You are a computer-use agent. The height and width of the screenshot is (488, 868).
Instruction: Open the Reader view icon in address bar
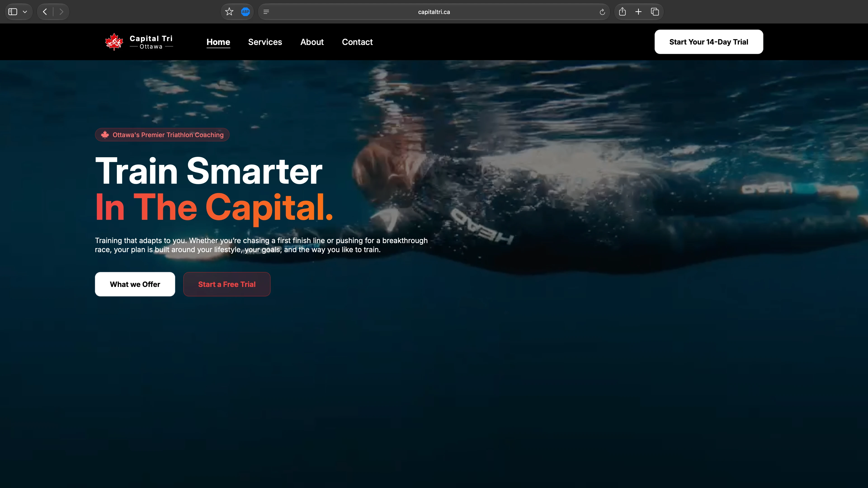(x=266, y=12)
